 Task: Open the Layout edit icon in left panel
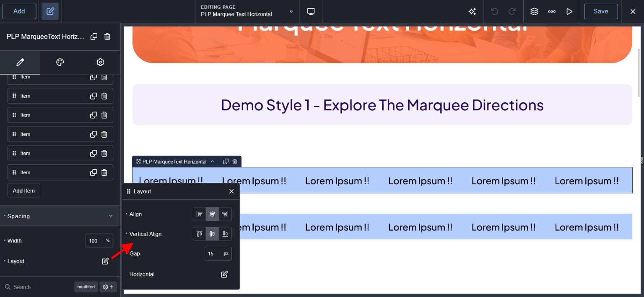pos(105,261)
